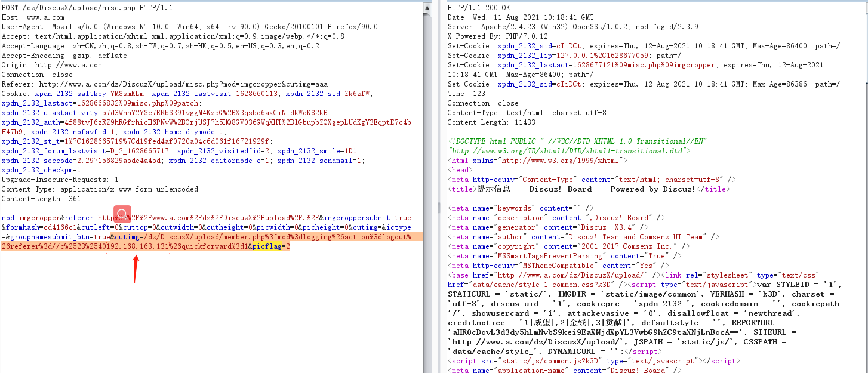Click the xpdn_2132_st_t cookie line
The height and width of the screenshot is (373, 868).
137,141
